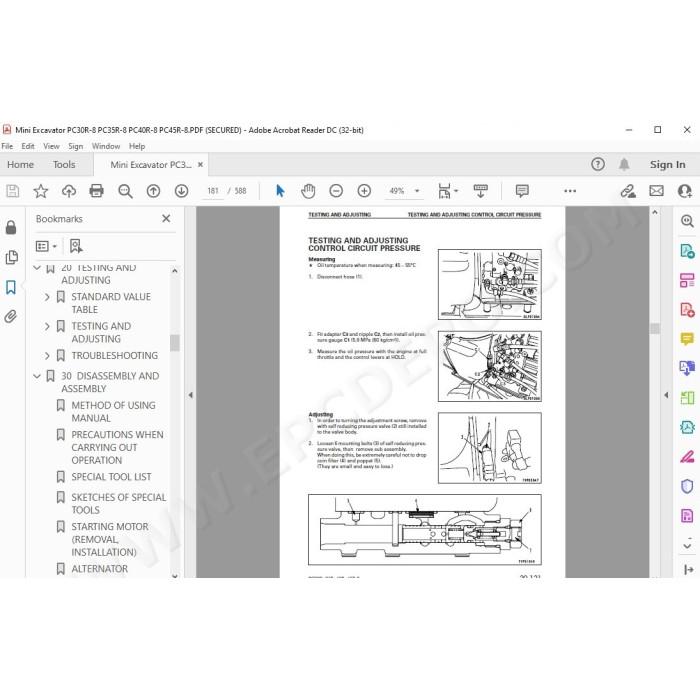Add document to starred files
700x700 pixels.
pyautogui.click(x=41, y=191)
